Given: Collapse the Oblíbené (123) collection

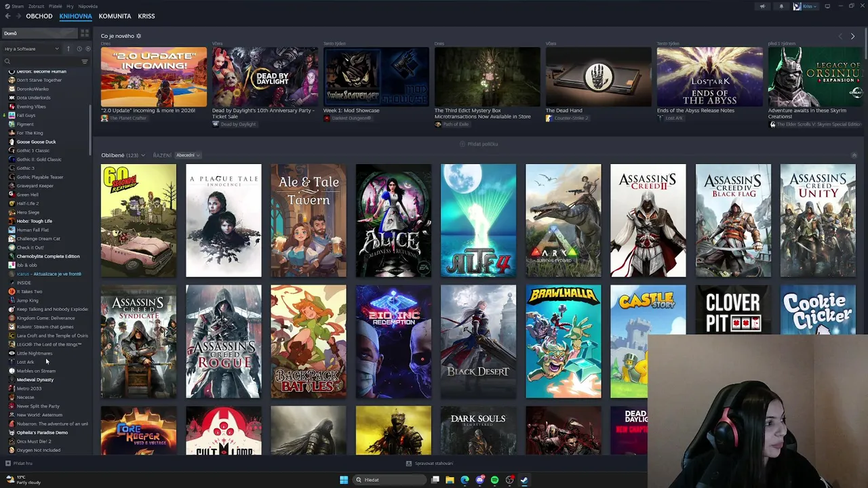Looking at the screenshot, I should (123, 155).
